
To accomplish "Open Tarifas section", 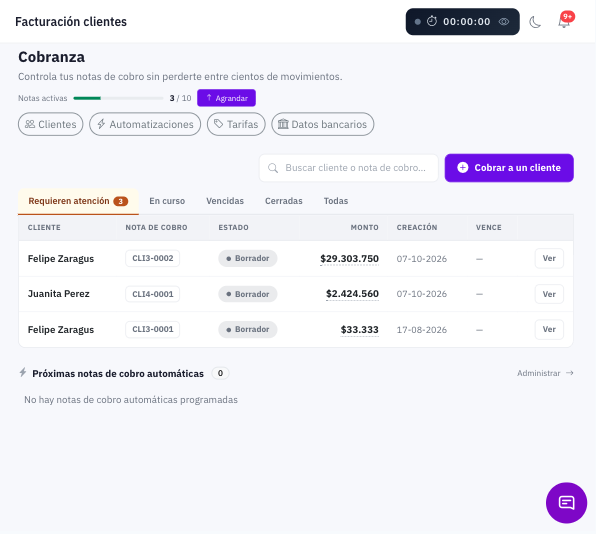I will tap(236, 124).
